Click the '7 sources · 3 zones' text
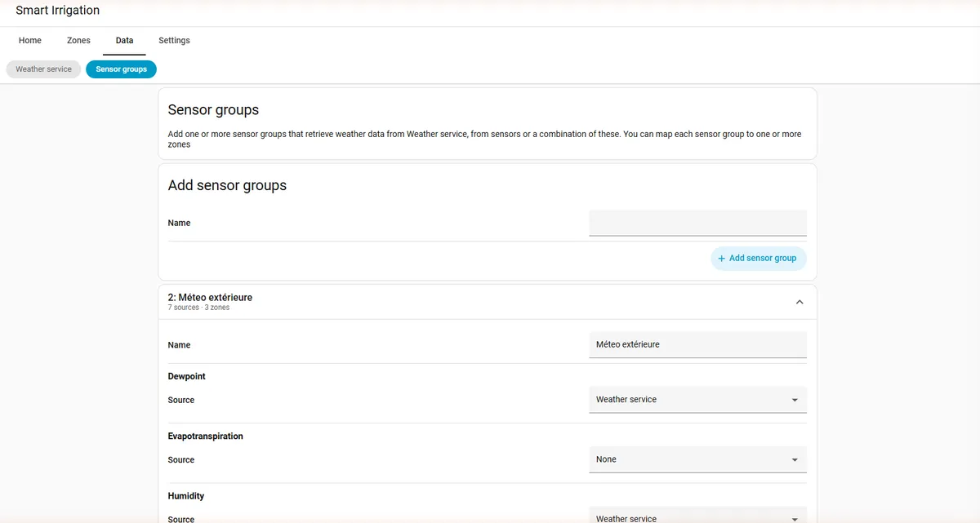Screen dimensions: 980x523 coord(198,308)
